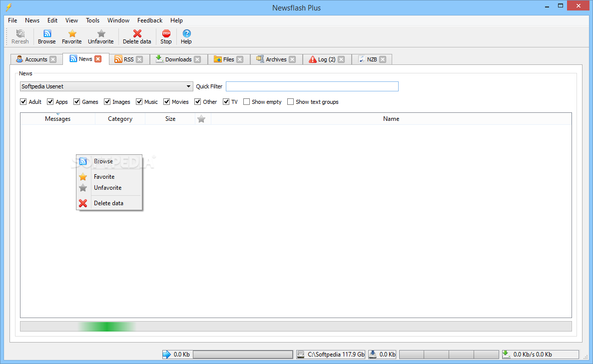Close the NZB tab
This screenshot has width=593, height=364.
pyautogui.click(x=383, y=59)
